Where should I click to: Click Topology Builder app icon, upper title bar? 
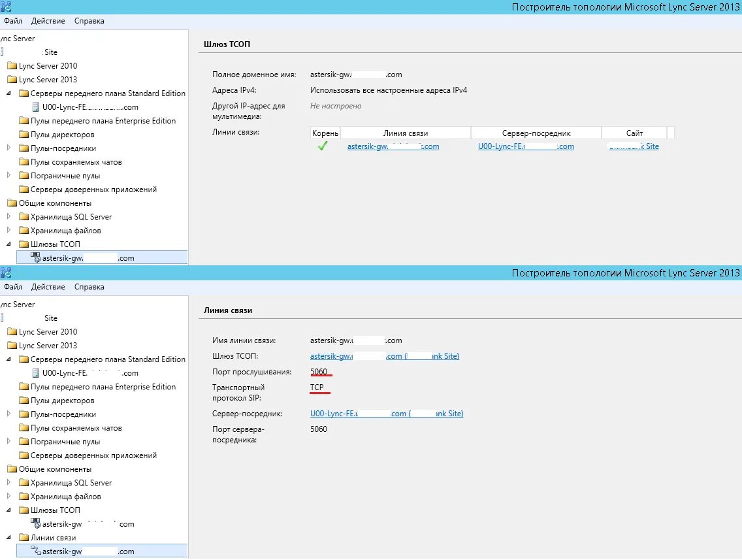[x=6, y=7]
